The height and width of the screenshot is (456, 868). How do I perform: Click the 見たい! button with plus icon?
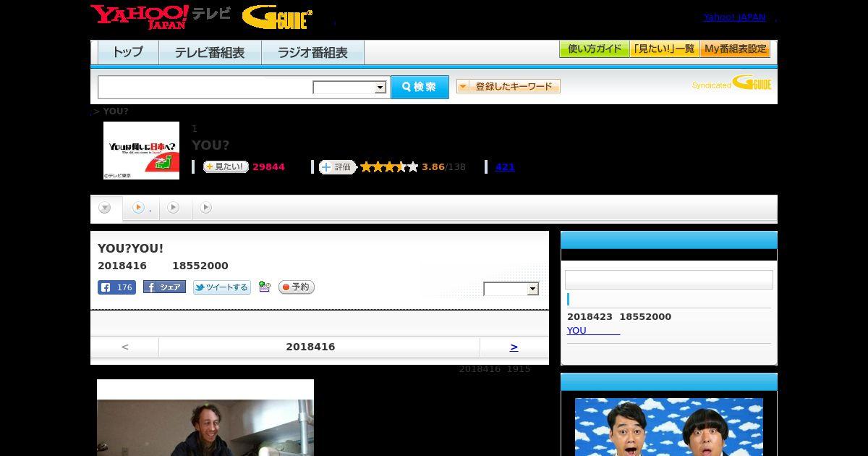(226, 166)
